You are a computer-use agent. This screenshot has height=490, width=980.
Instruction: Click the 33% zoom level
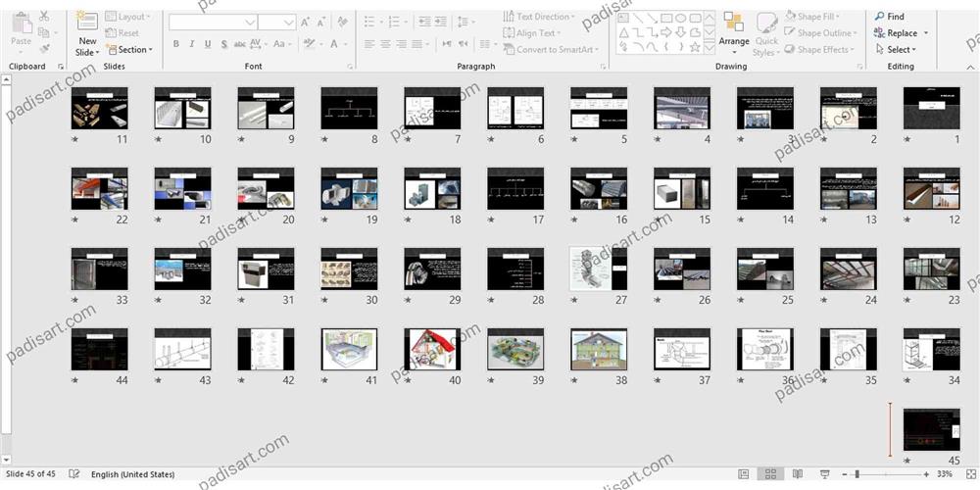tap(945, 474)
